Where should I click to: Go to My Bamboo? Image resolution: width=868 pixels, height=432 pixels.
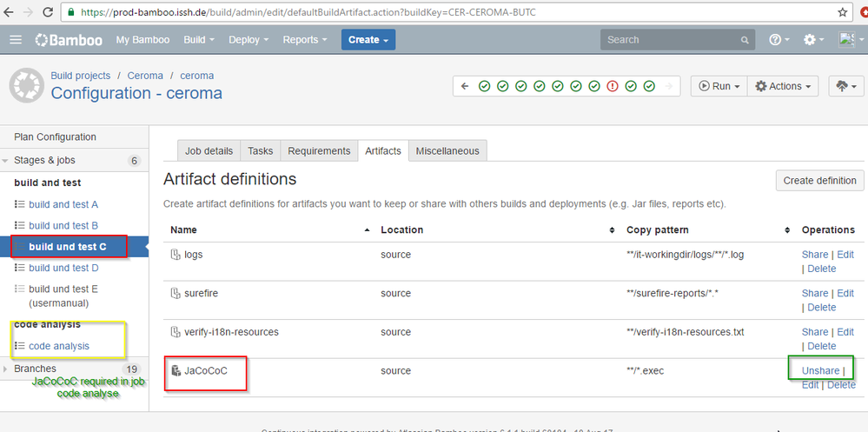(142, 40)
